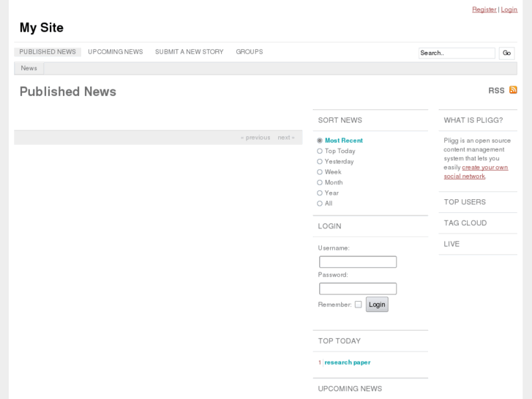Open Submit a New Story
532x399 pixels.
pos(190,52)
